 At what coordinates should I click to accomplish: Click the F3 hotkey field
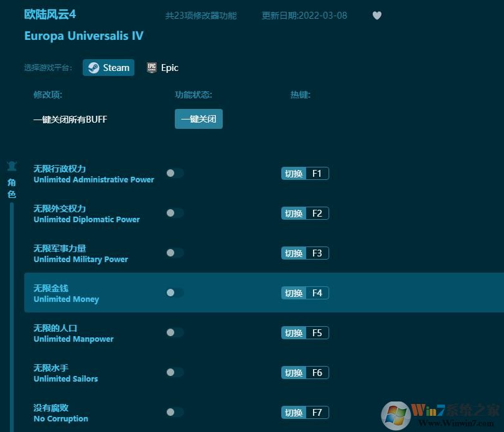tap(317, 253)
